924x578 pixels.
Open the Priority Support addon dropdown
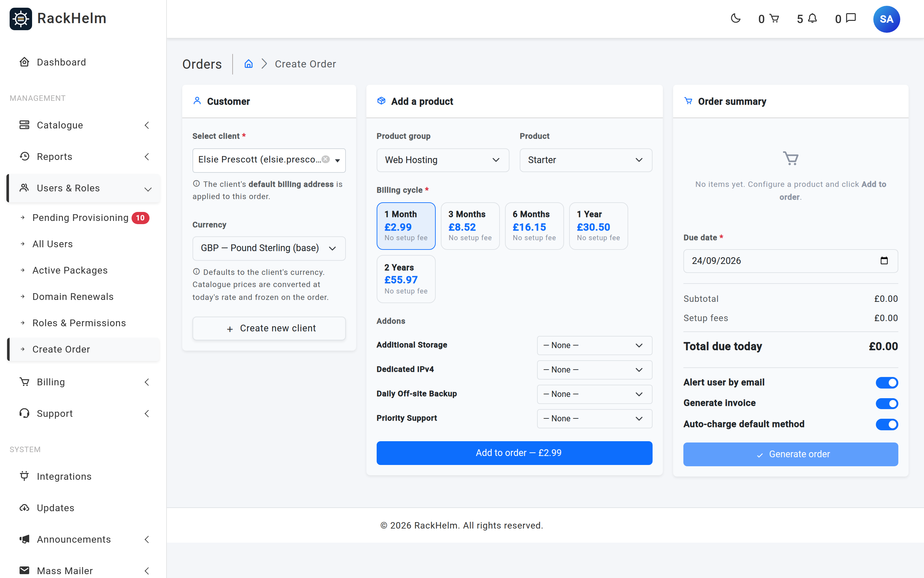coord(595,419)
